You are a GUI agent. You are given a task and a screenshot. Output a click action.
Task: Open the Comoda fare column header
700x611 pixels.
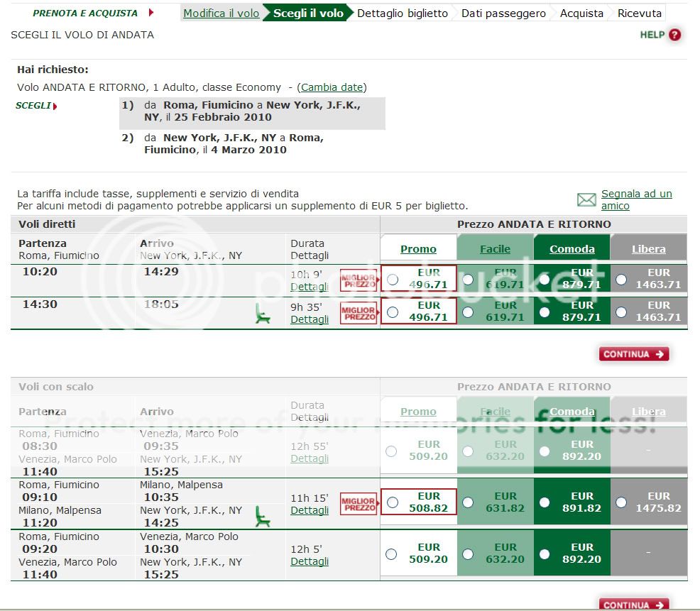point(572,248)
